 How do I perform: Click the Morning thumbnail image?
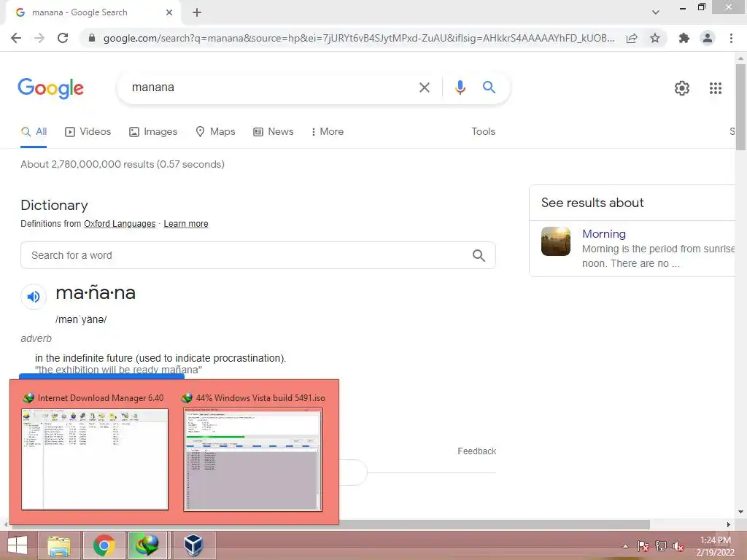click(555, 241)
